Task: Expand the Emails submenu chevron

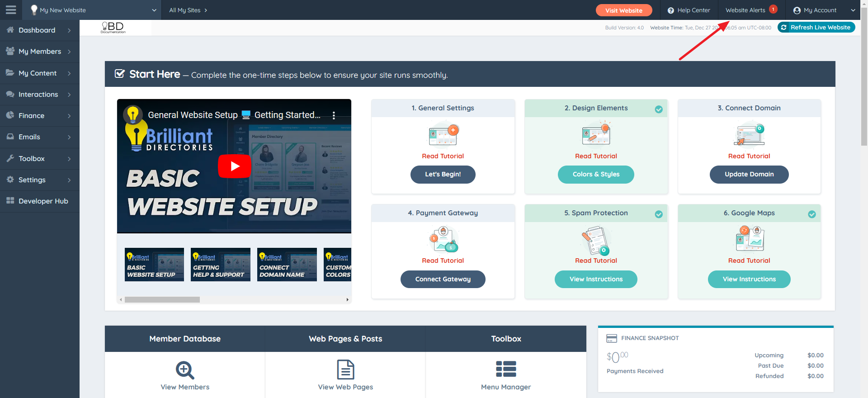Action: [x=69, y=137]
